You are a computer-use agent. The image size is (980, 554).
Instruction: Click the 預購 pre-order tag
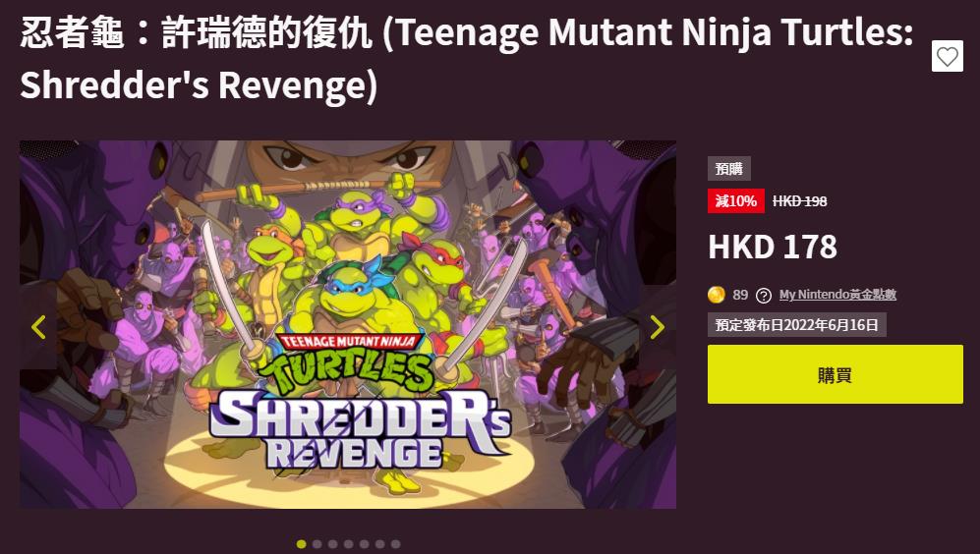(728, 169)
